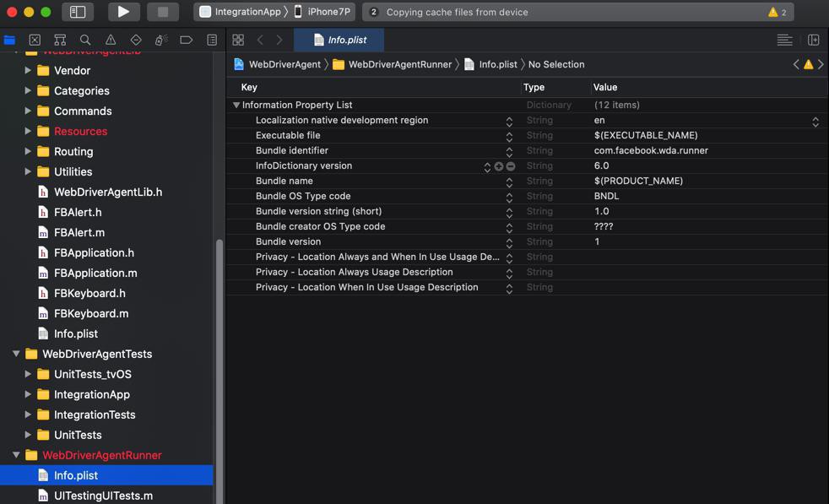Open the Symbol navigator
Screen dimensions: 829x504
pyautogui.click(x=60, y=40)
